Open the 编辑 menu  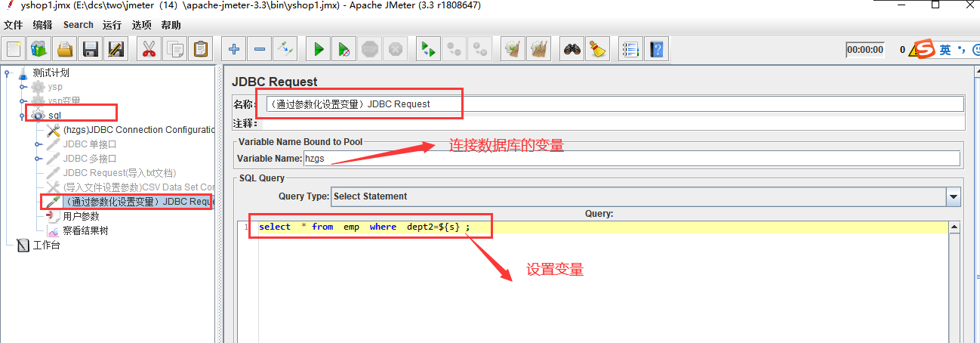click(43, 25)
